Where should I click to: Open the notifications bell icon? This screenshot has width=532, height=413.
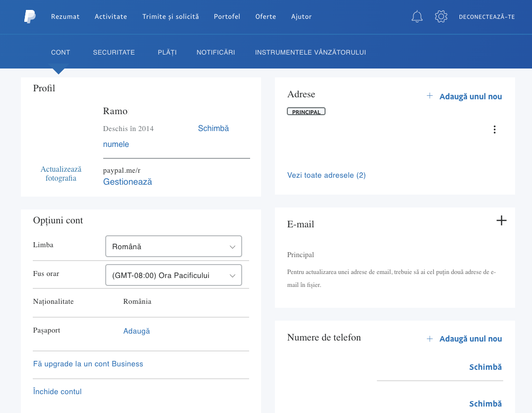coord(417,16)
